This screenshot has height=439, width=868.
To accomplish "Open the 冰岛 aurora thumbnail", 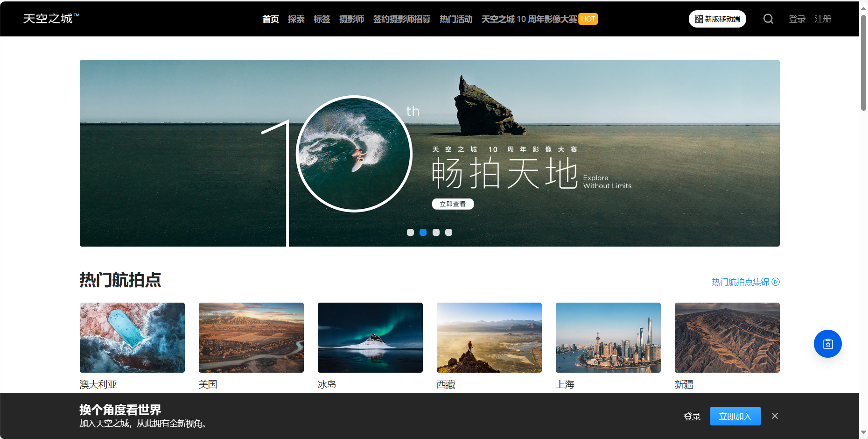I will [370, 338].
